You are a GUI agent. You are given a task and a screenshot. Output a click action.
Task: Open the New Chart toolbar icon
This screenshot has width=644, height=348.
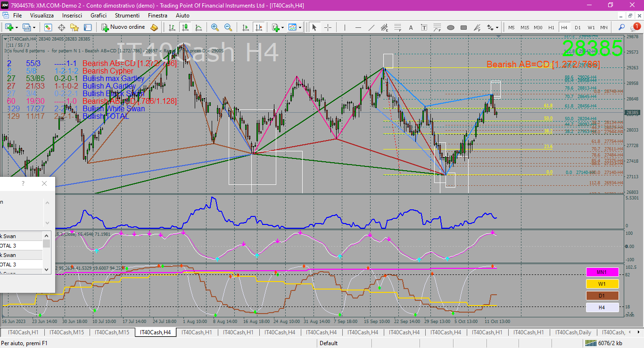[9, 27]
